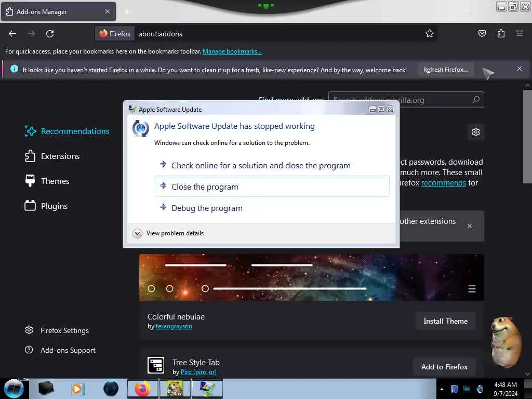This screenshot has width=532, height=399.
Task: Click the search magnifier in the add-ons search box
Action: [x=476, y=99]
